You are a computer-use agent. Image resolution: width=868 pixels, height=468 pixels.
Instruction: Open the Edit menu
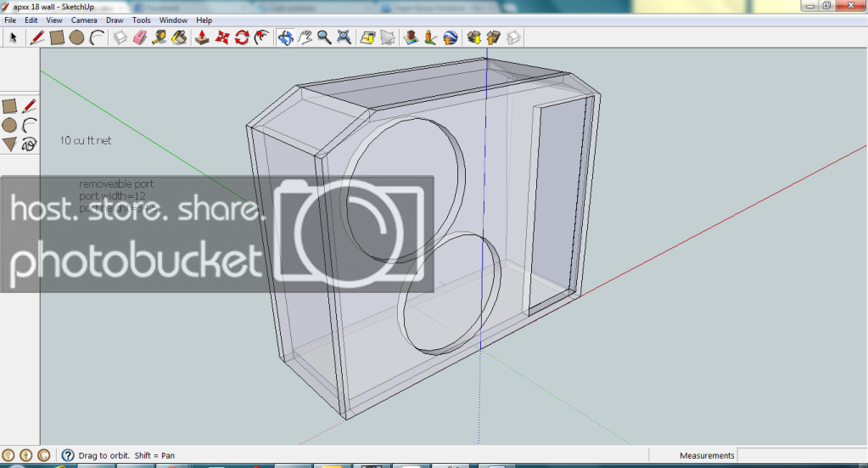[x=31, y=20]
